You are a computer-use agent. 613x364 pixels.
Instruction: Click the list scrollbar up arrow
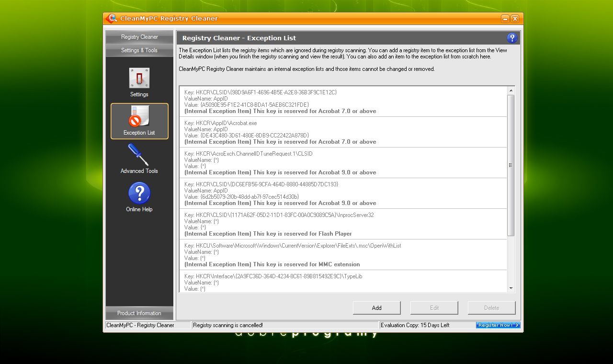[x=511, y=91]
